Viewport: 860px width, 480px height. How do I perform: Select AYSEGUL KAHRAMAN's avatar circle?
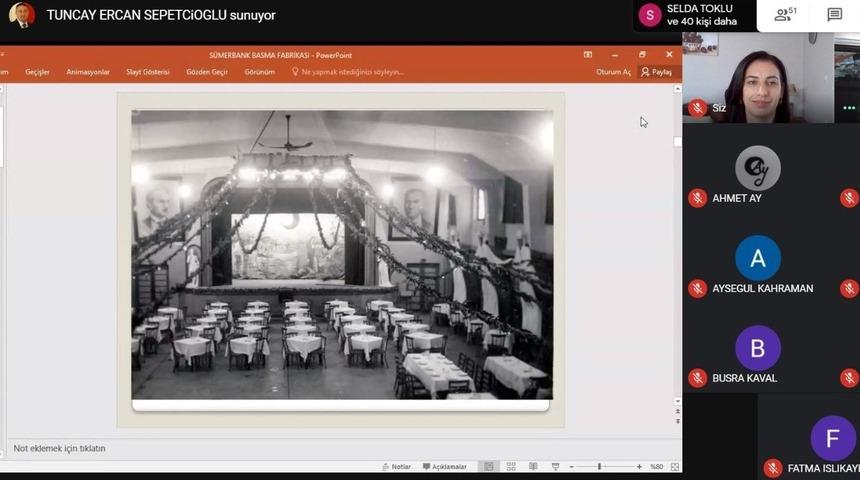click(757, 258)
